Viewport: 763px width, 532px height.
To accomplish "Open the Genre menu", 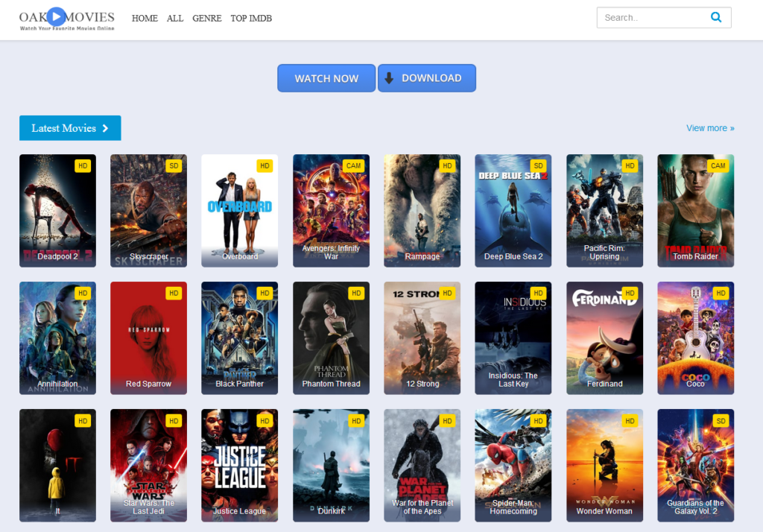I will tap(207, 18).
